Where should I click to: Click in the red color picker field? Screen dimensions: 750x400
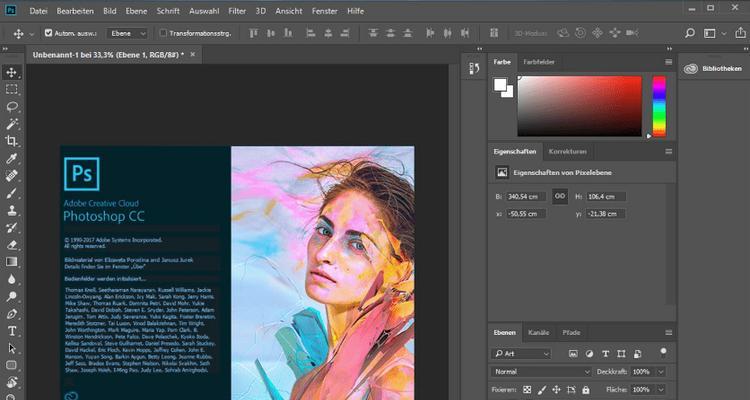coord(579,106)
